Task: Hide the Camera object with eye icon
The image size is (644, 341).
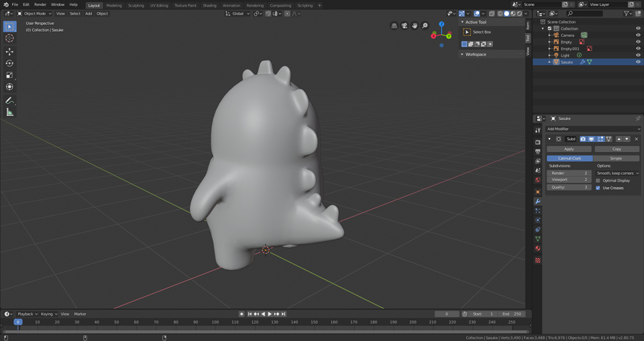Action: point(638,36)
